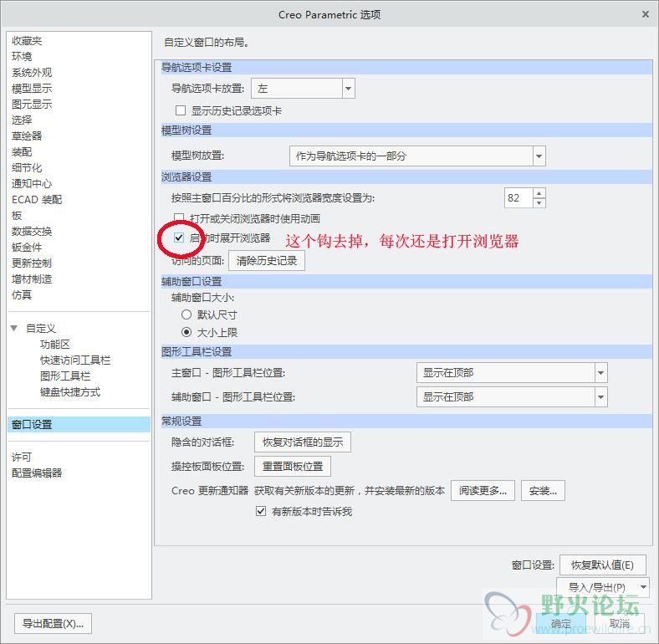Uncheck 有新版本时告诉我 checkbox
This screenshot has width=659, height=644.
[x=261, y=511]
